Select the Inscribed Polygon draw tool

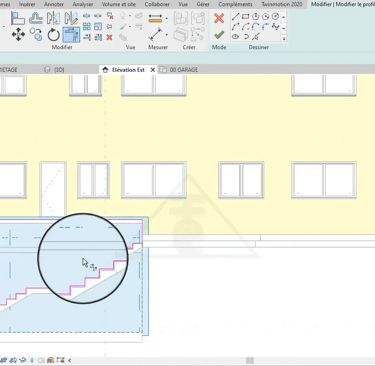point(256,16)
